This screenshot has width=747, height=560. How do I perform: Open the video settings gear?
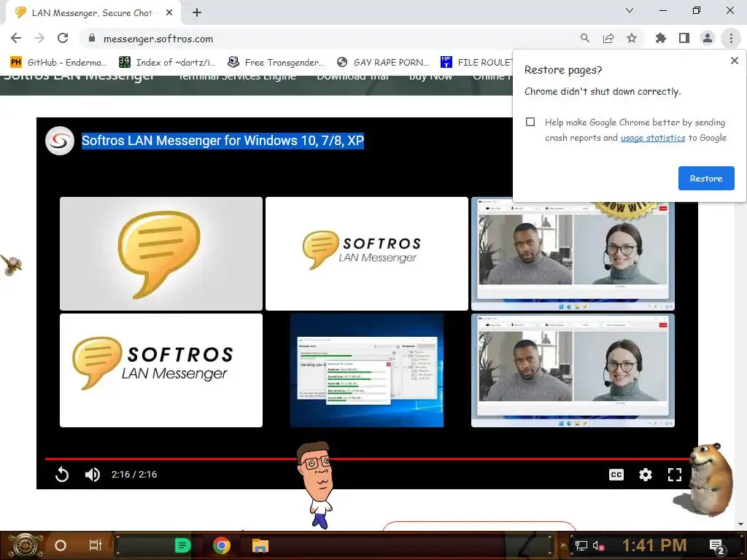click(x=646, y=474)
